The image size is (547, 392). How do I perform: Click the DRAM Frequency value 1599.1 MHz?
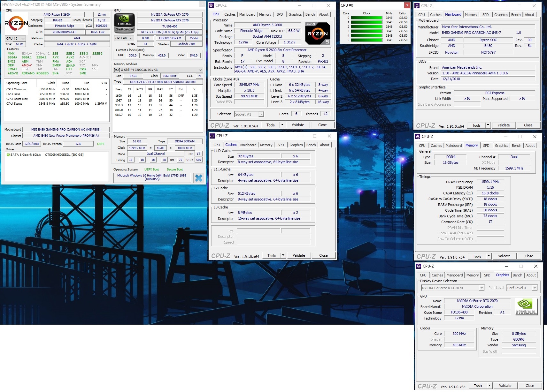tap(490, 182)
